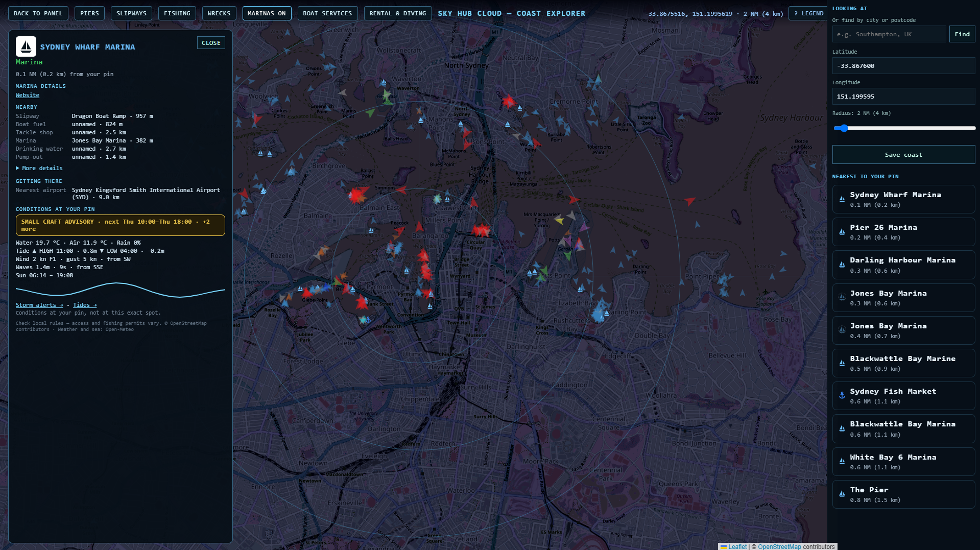Click the sailboat icon of Blackwattle Bay Marine entry

(x=842, y=363)
